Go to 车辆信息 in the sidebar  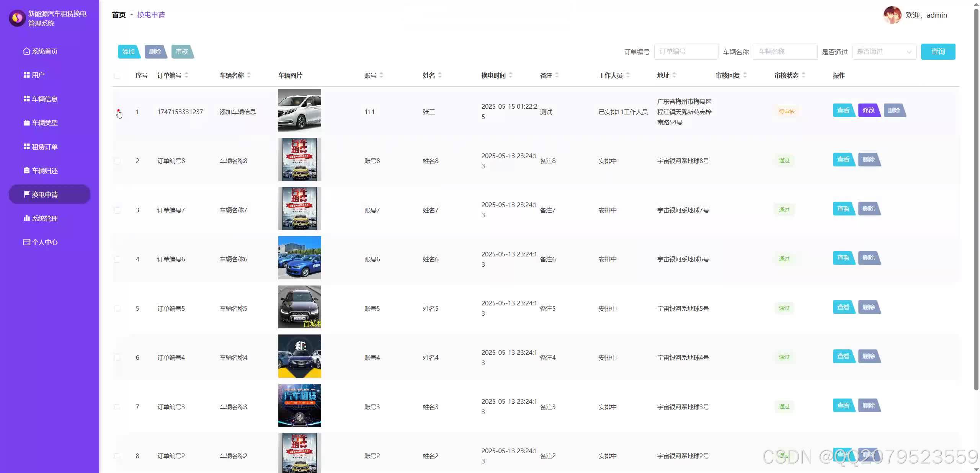pos(44,99)
